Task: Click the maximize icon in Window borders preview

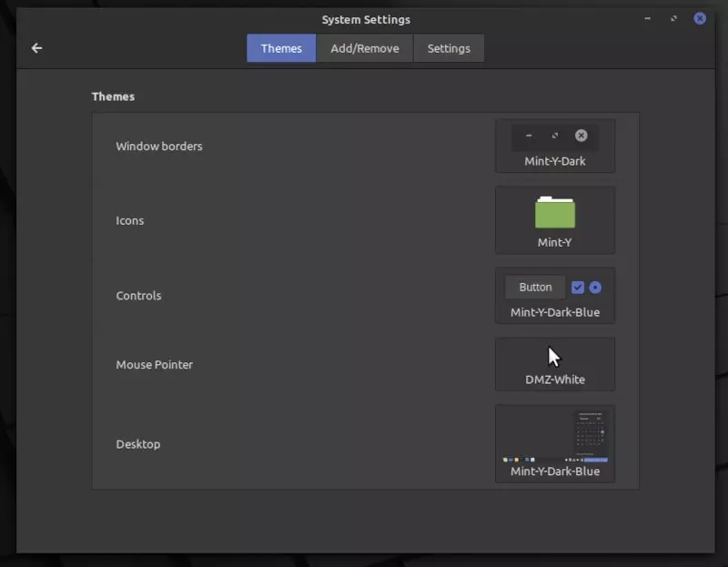Action: point(555,136)
